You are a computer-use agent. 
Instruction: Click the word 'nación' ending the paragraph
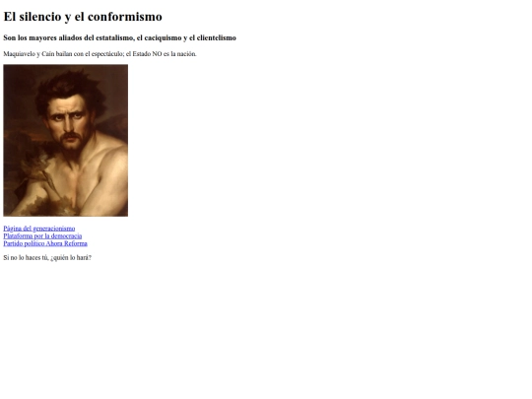click(186, 53)
